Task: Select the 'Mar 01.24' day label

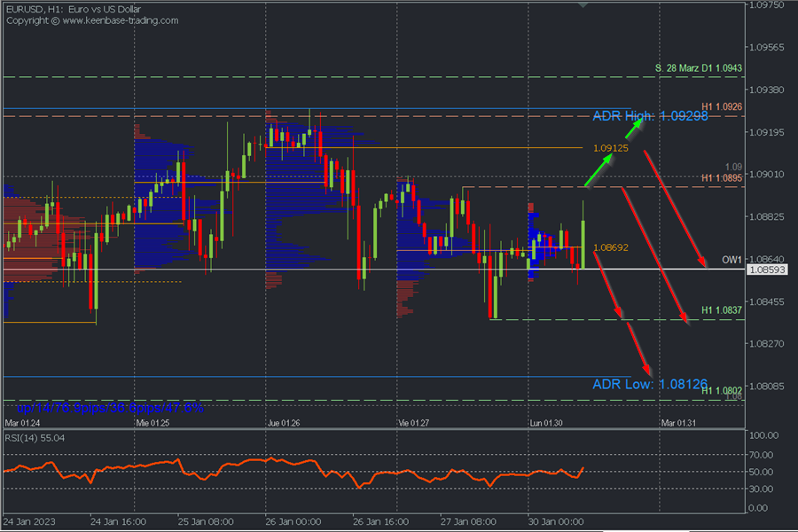Action: (x=22, y=423)
